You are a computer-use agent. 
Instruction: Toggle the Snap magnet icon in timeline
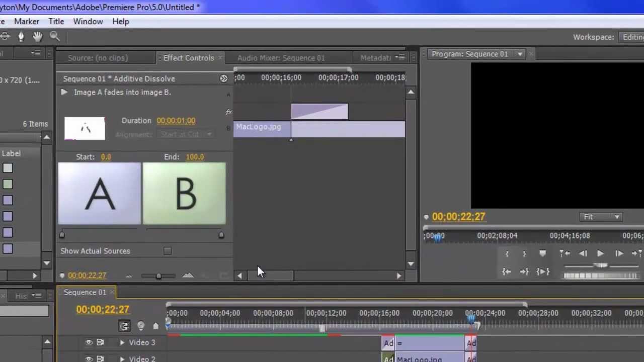[124, 326]
